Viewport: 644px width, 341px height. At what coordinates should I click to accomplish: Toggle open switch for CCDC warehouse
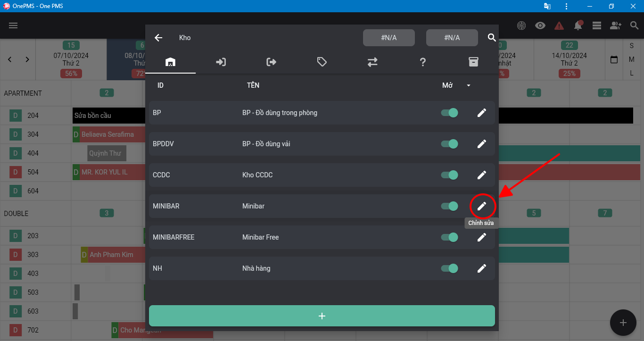click(449, 175)
